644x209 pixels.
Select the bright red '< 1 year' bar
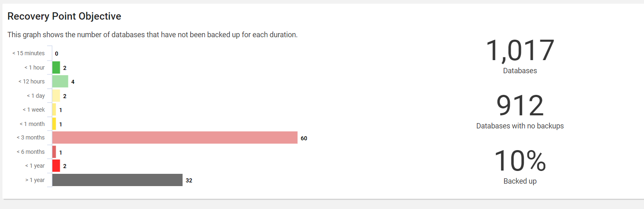pos(56,166)
